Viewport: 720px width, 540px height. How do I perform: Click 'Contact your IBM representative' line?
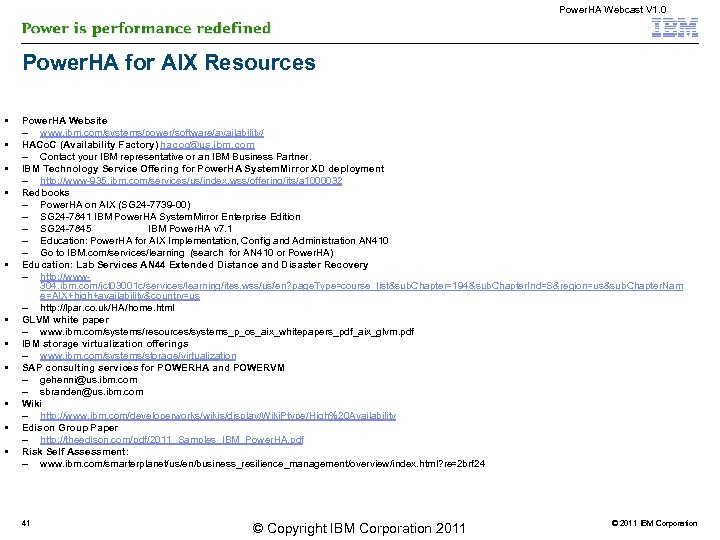pos(175,157)
